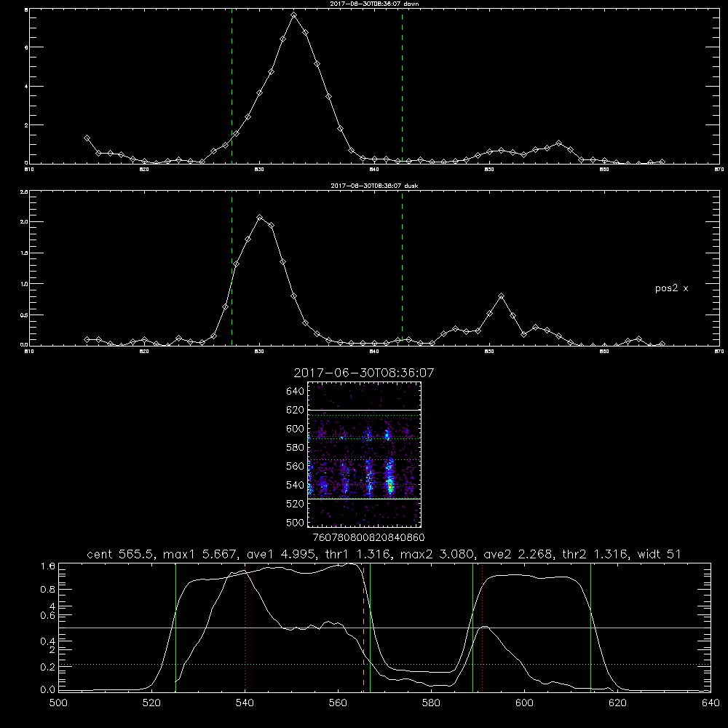Click bottom plot x-axis label 560

pos(338,703)
